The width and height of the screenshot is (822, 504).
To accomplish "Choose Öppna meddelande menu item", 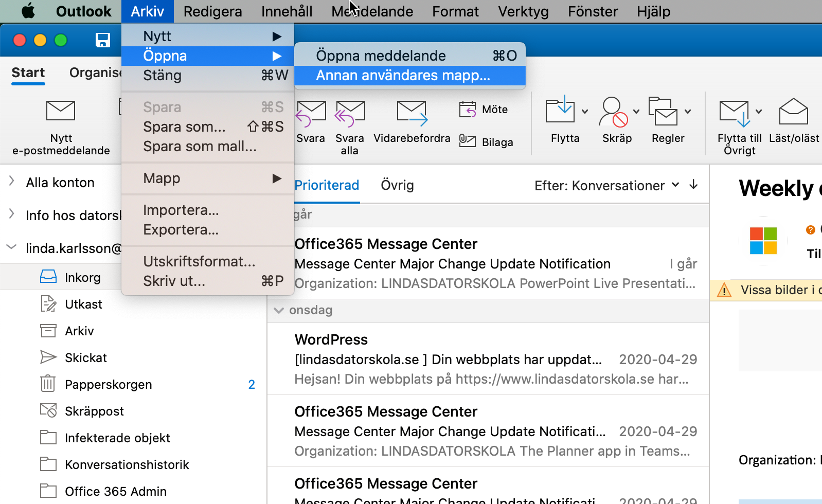I will [410, 56].
